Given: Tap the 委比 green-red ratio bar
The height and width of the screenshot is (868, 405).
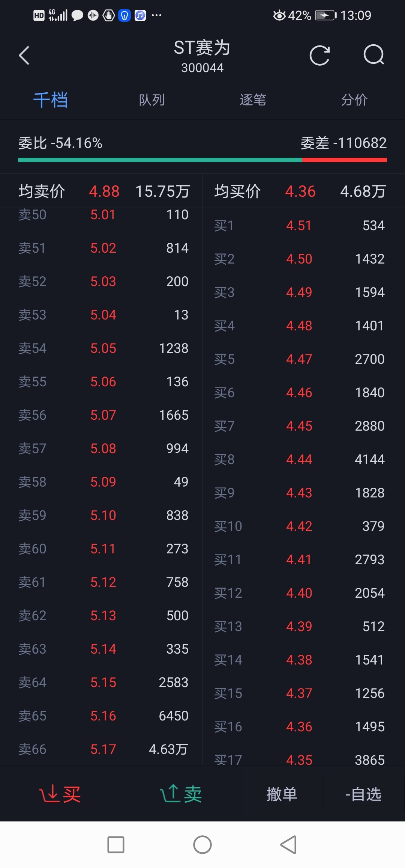Looking at the screenshot, I should (202, 160).
